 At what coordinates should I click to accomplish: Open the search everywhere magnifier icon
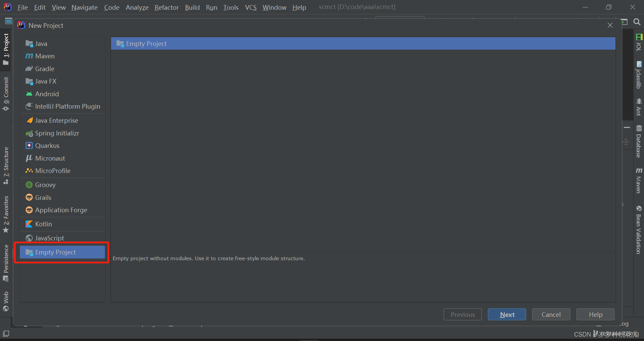pyautogui.click(x=637, y=22)
